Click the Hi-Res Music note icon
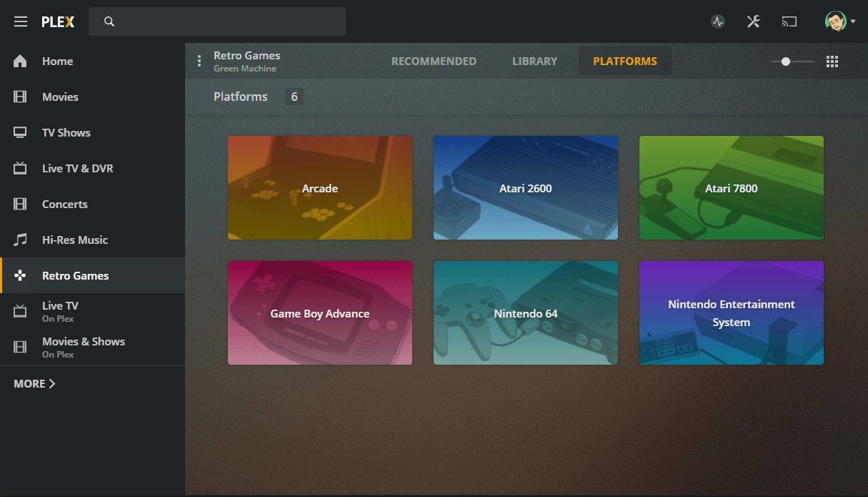Image resolution: width=868 pixels, height=497 pixels. tap(20, 240)
